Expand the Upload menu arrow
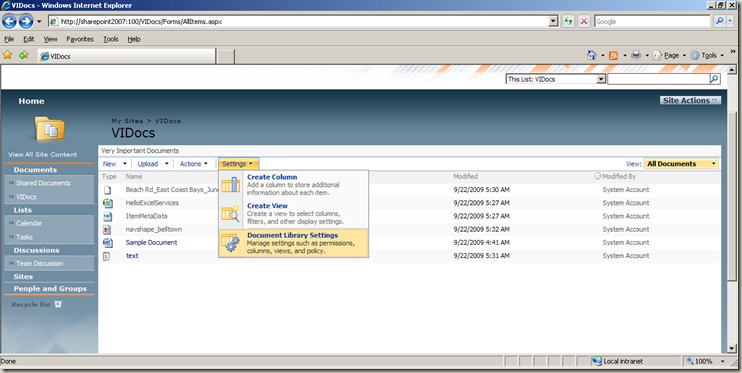This screenshot has width=742, height=373. (167, 164)
